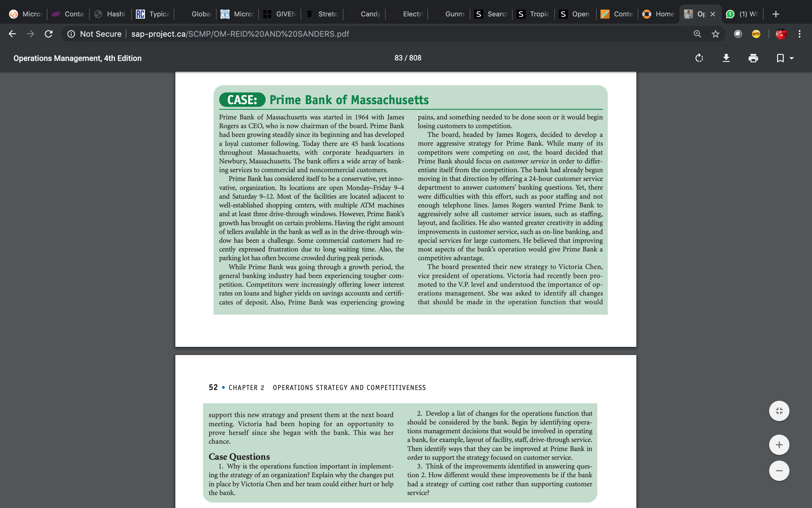
Task: Click the Prime Bank of Massachusetts heading
Action: point(349,100)
